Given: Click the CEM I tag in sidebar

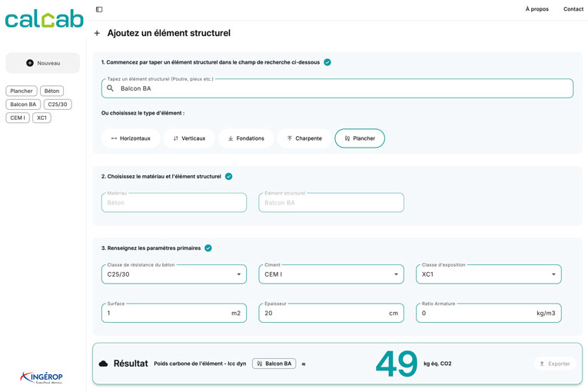Looking at the screenshot, I should [18, 118].
